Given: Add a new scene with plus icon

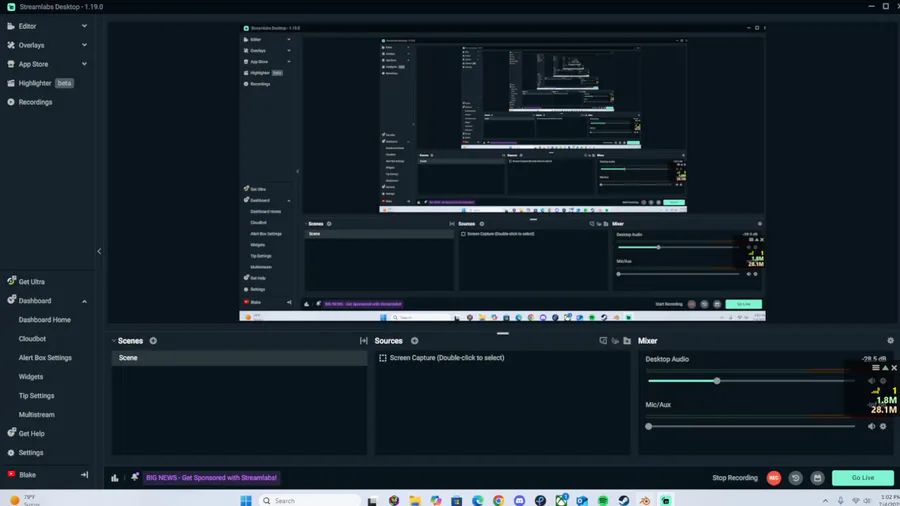Looking at the screenshot, I should coord(153,341).
